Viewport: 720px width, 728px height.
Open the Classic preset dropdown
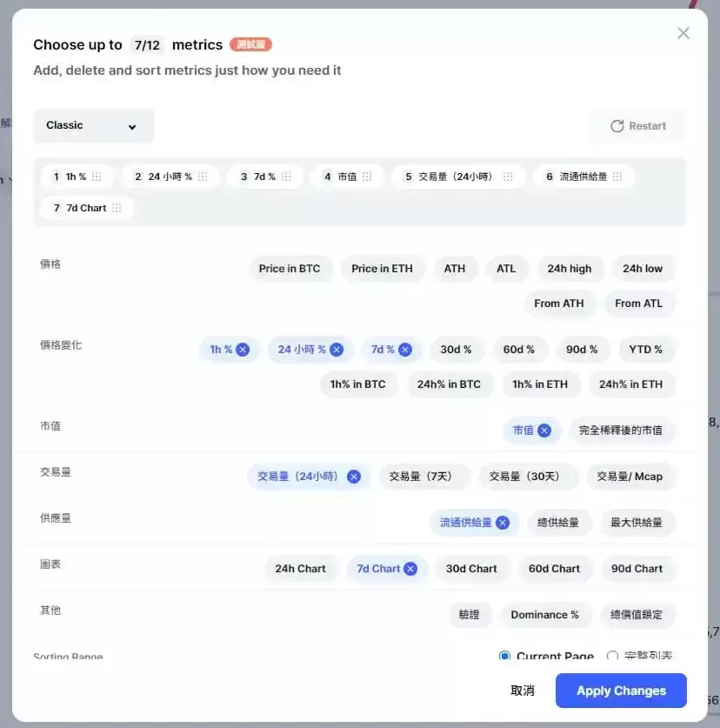[93, 125]
